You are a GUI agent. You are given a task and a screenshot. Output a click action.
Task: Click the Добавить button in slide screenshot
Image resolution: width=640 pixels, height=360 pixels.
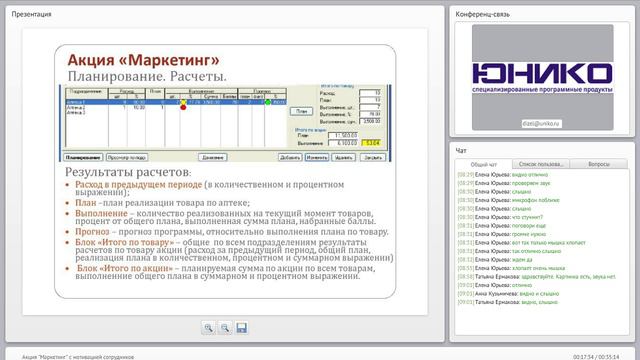point(290,157)
